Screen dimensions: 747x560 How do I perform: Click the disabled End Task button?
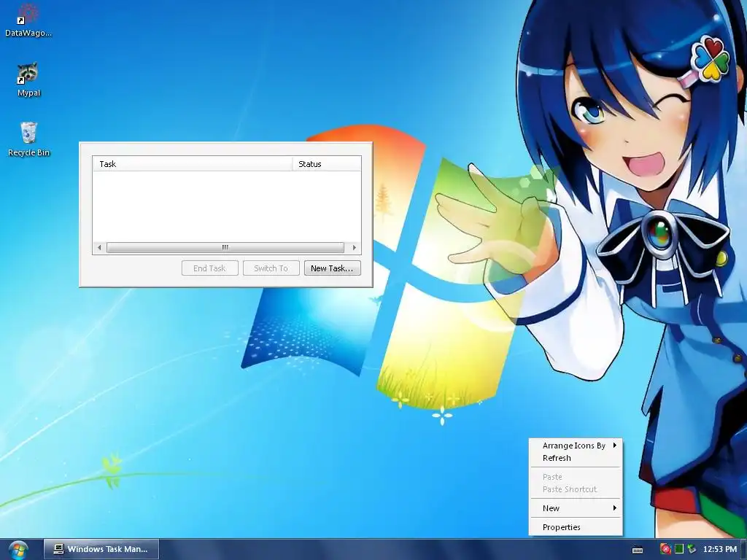(x=209, y=268)
